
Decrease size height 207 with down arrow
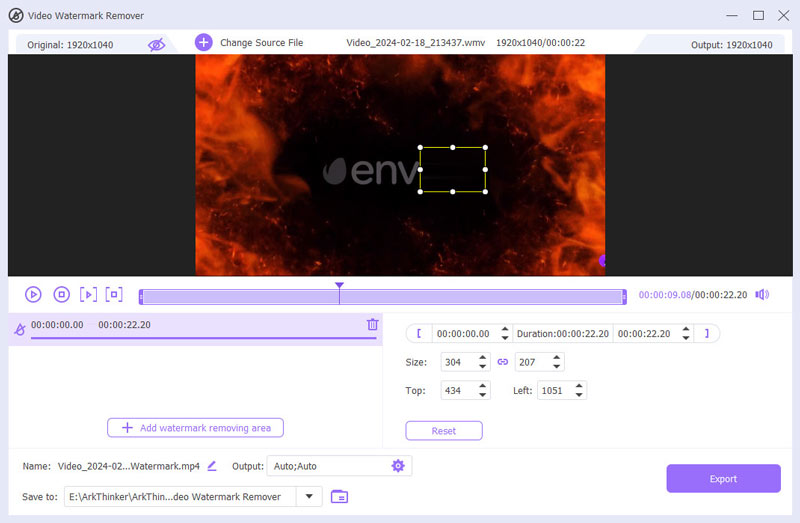557,366
